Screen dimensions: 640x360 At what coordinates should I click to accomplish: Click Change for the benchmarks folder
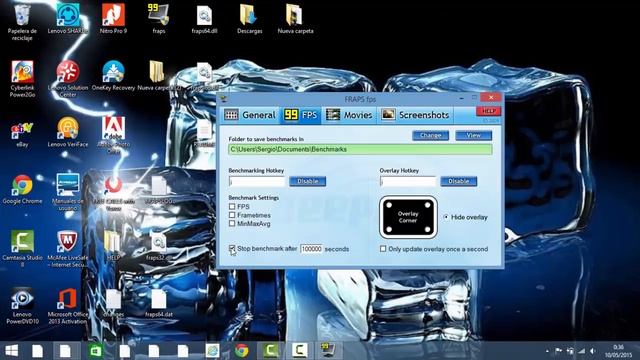point(430,136)
